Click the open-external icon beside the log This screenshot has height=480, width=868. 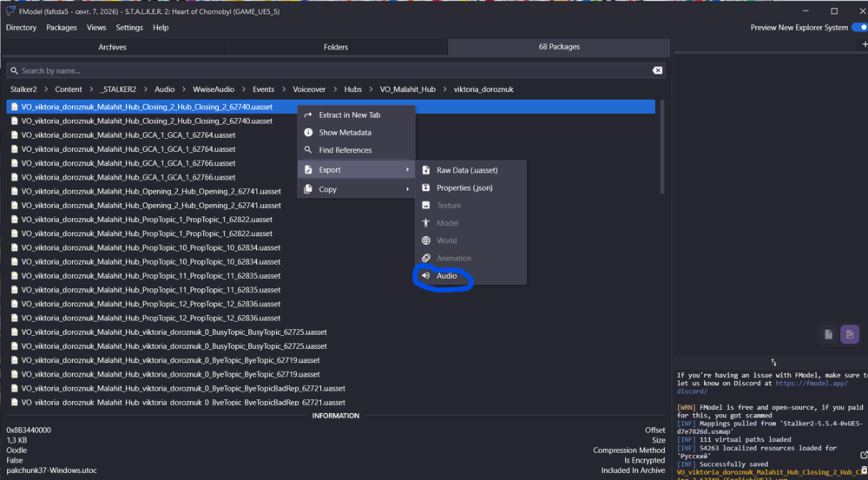click(x=864, y=455)
